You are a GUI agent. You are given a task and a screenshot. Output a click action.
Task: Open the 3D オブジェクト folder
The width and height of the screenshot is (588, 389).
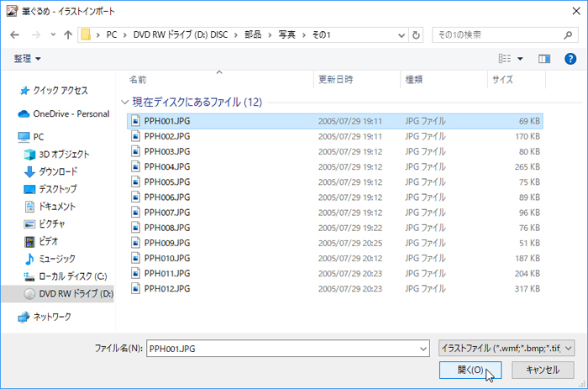[x=63, y=155]
